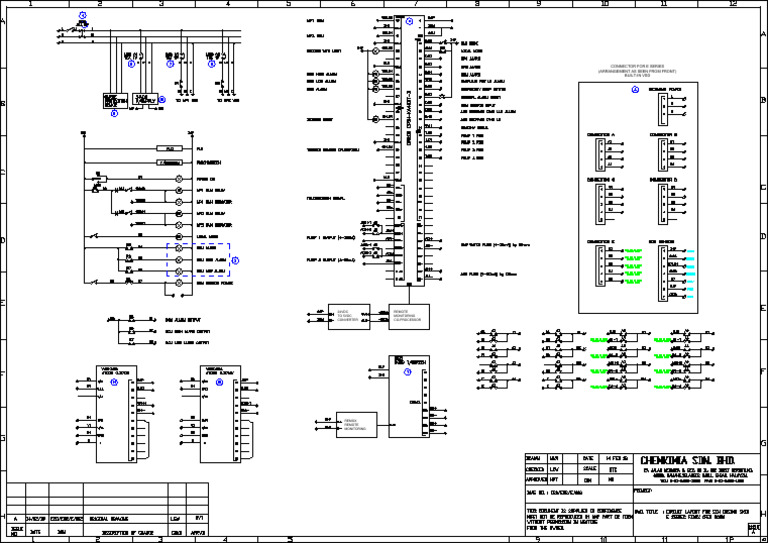This screenshot has height=543, width=768.
Task: Select the FUSE component in ladder circuit
Action: (x=169, y=148)
